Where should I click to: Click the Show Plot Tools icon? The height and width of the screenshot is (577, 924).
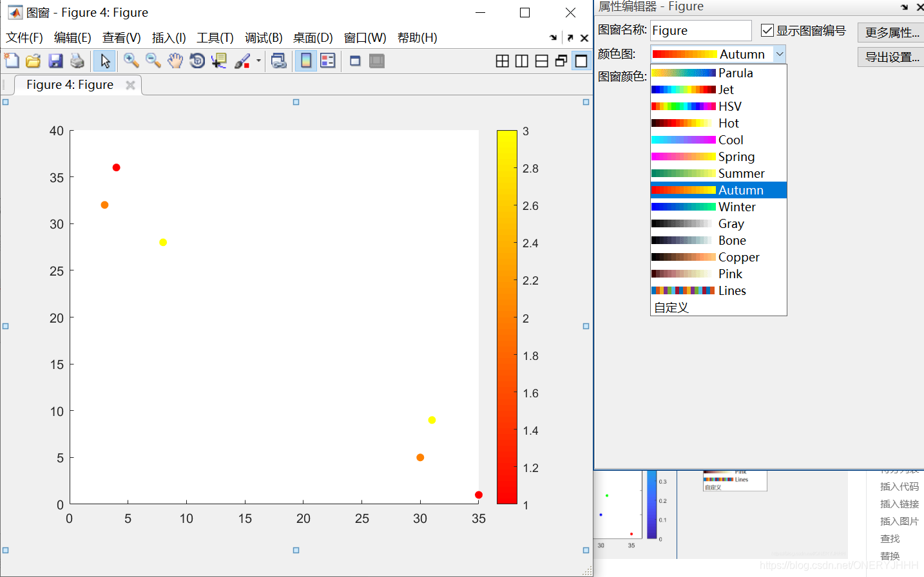(x=377, y=61)
